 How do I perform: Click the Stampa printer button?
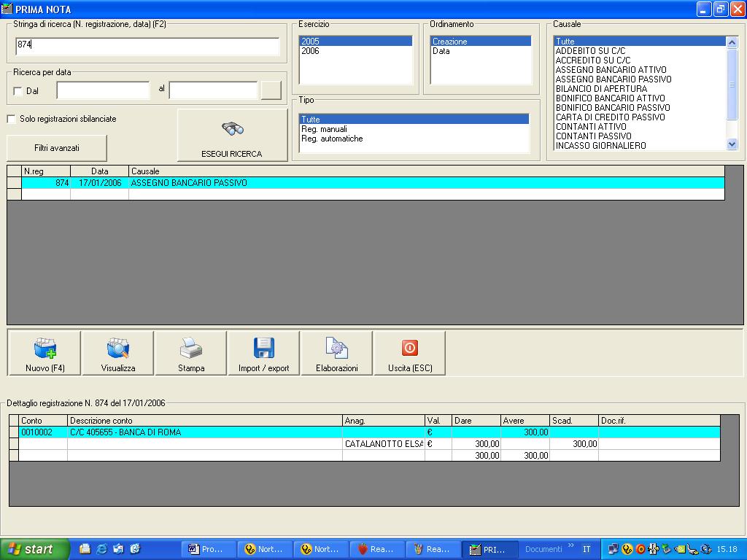pos(191,354)
